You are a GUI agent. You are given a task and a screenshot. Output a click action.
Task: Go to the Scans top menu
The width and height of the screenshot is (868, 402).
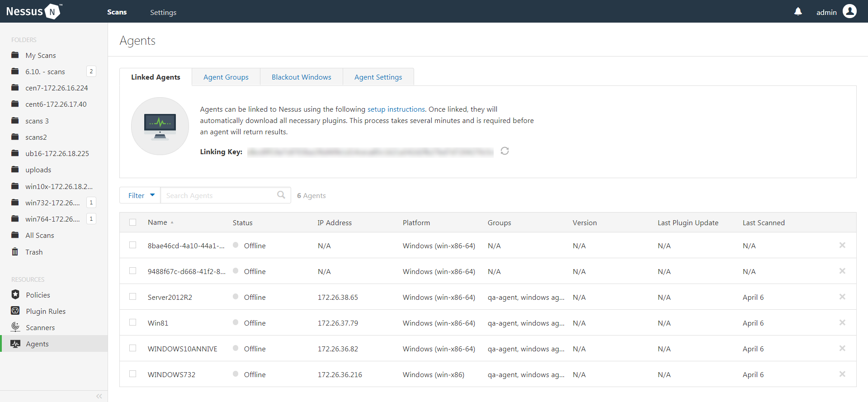[117, 12]
